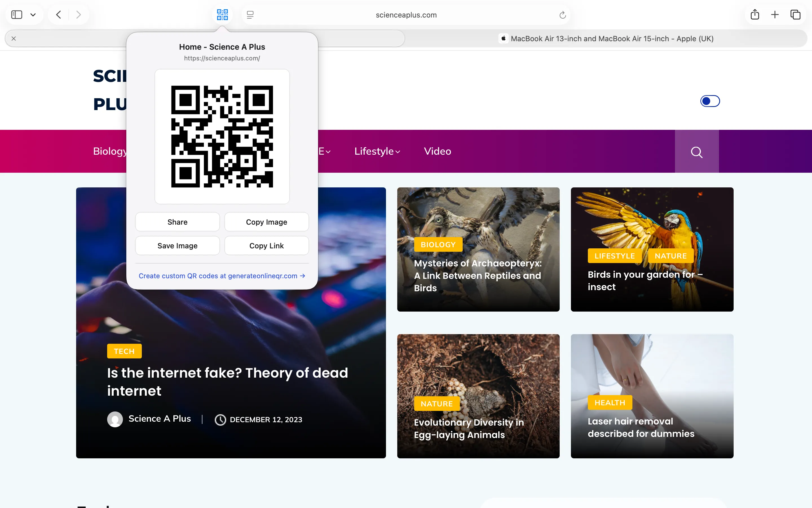Click the https://scienceaplus.com/ URL in popup
The width and height of the screenshot is (812, 508).
point(222,58)
